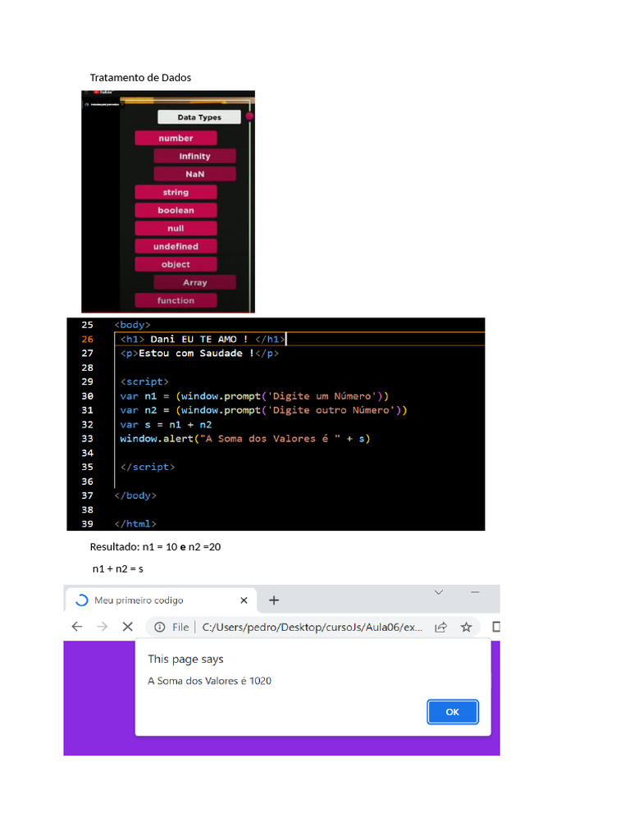Image resolution: width=630 pixels, height=840 pixels.
Task: Click code line number 26
Action: point(87,339)
